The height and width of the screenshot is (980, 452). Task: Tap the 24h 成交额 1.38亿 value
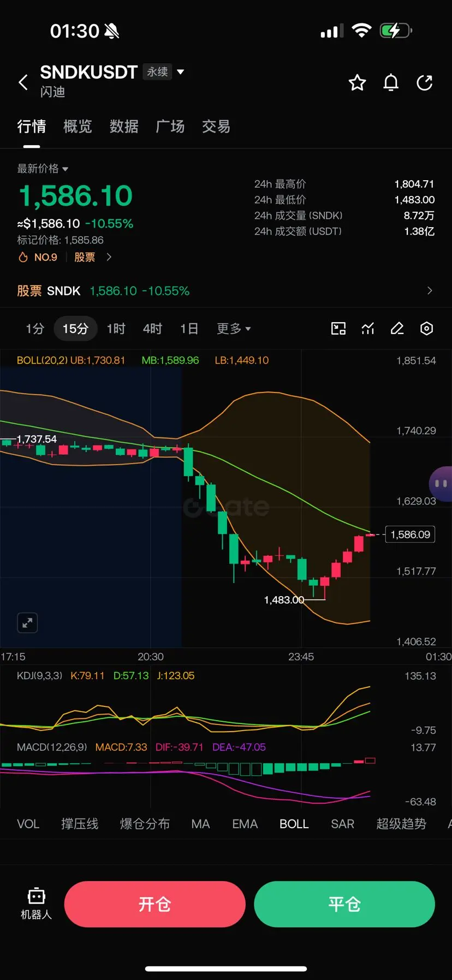[x=419, y=231]
